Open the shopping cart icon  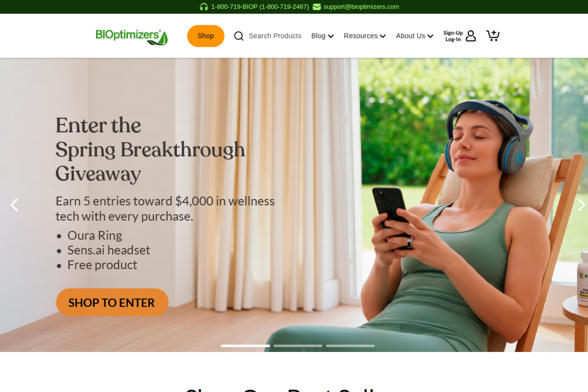pos(493,35)
